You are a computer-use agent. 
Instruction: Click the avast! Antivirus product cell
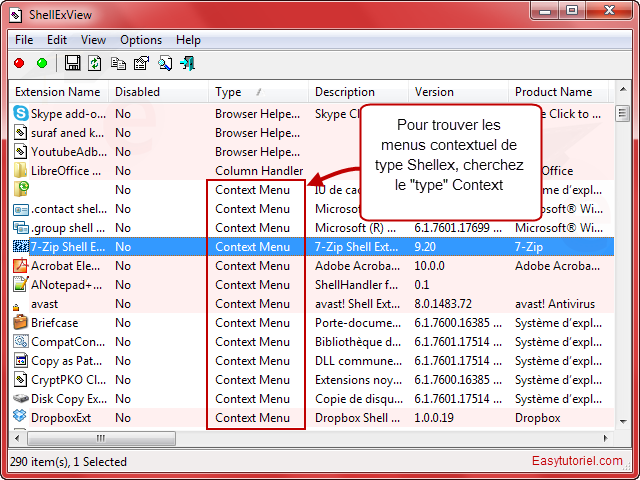(x=555, y=304)
